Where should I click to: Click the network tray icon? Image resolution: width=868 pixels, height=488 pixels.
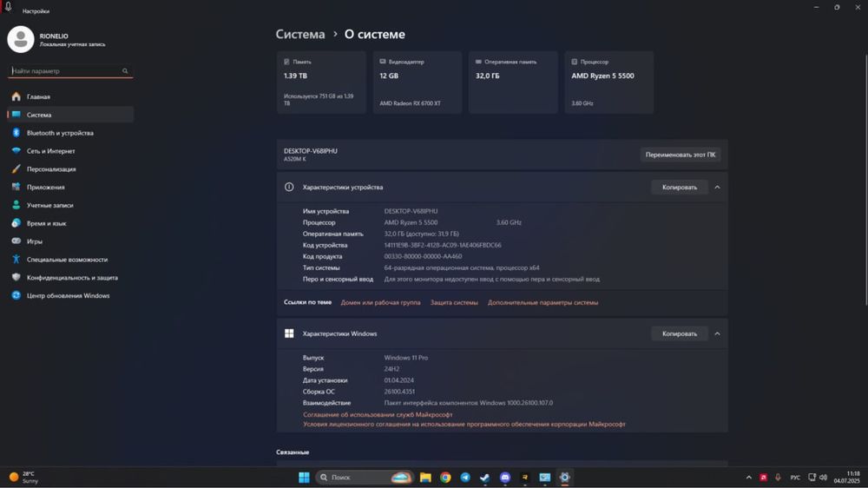pos(812,478)
